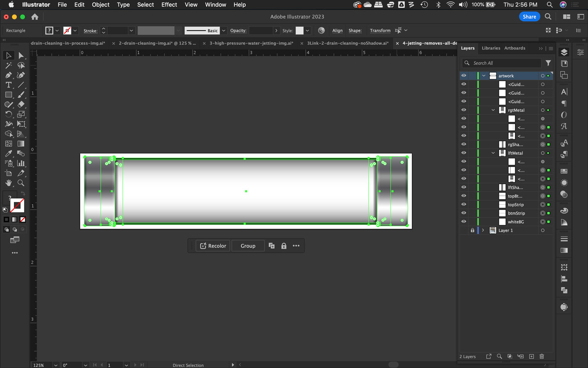The height and width of the screenshot is (368, 588).
Task: Select the Magic Wand tool
Action: pyautogui.click(x=8, y=66)
